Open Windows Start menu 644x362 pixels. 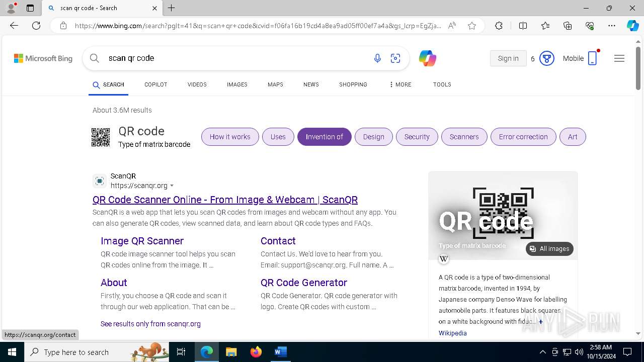[x=12, y=352]
